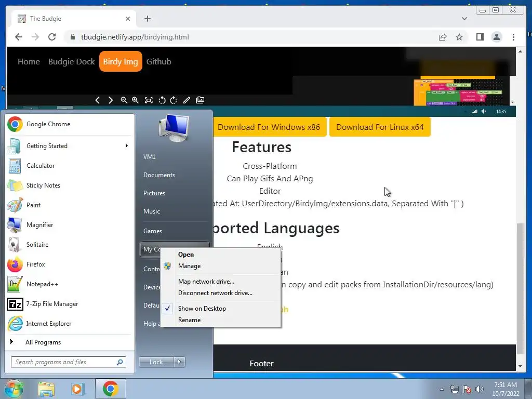Click the zoom in magnifier icon

click(x=136, y=100)
